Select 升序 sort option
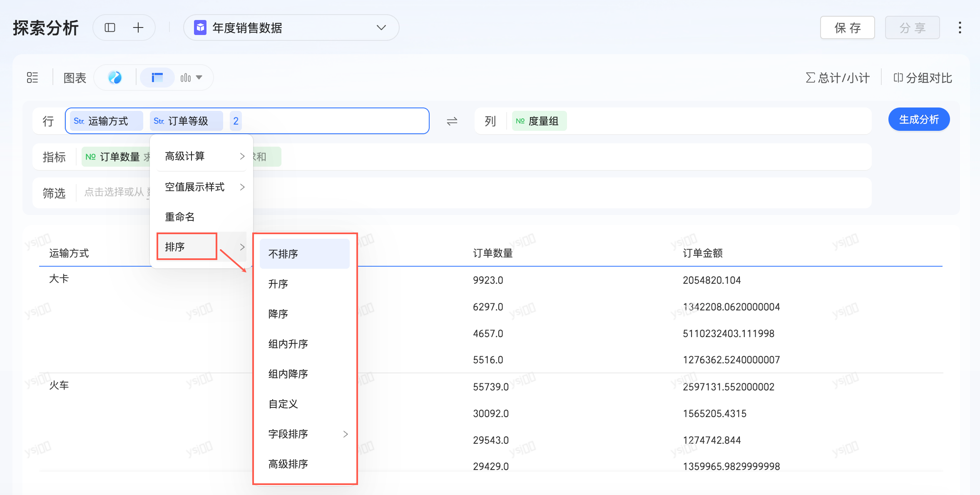Screen dimensions: 980x495 [278, 284]
